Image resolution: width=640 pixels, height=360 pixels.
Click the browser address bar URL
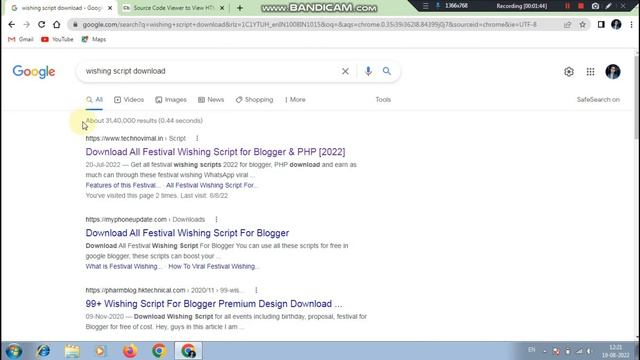coord(309,24)
